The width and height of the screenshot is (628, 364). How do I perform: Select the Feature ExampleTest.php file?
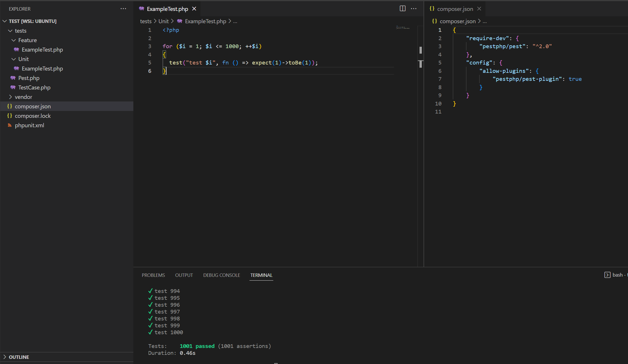click(x=42, y=49)
